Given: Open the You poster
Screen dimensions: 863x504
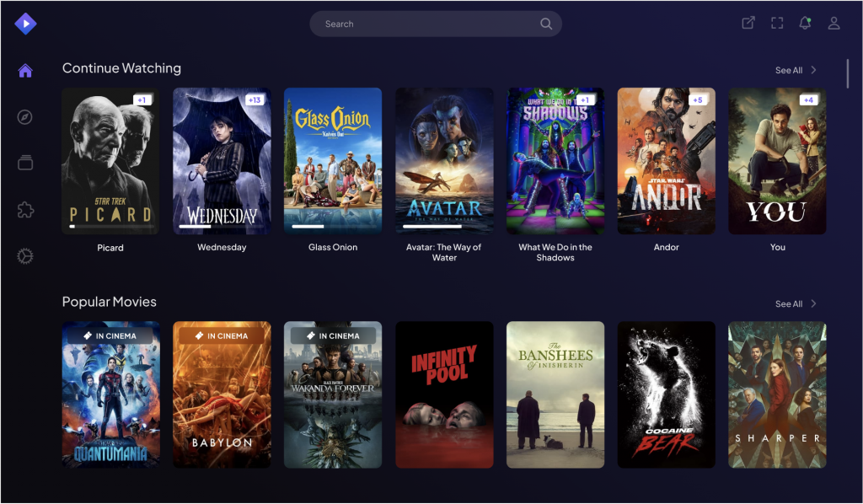Looking at the screenshot, I should click(777, 161).
